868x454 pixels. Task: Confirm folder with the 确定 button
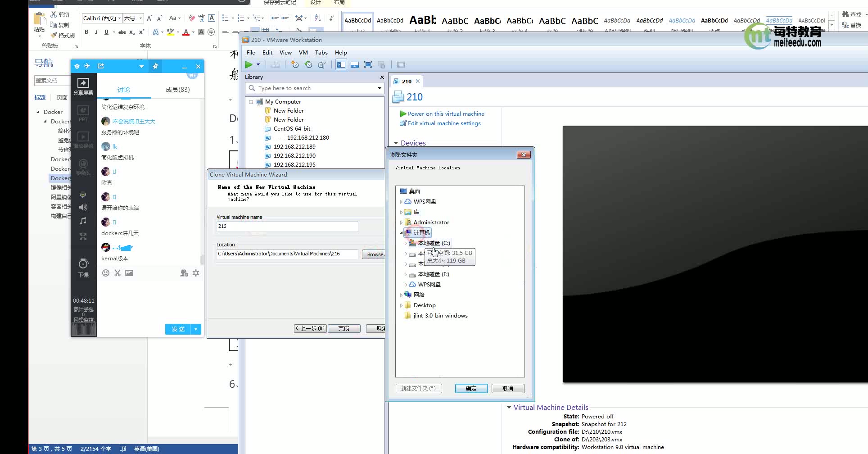pos(471,388)
